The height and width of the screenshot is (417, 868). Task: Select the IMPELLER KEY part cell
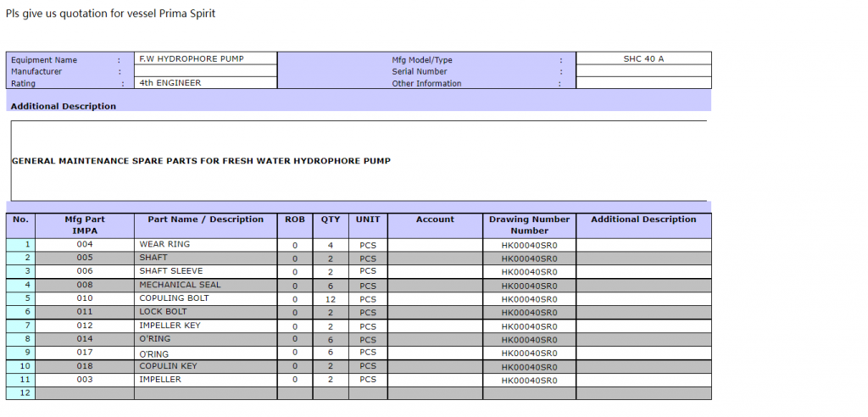point(206,325)
